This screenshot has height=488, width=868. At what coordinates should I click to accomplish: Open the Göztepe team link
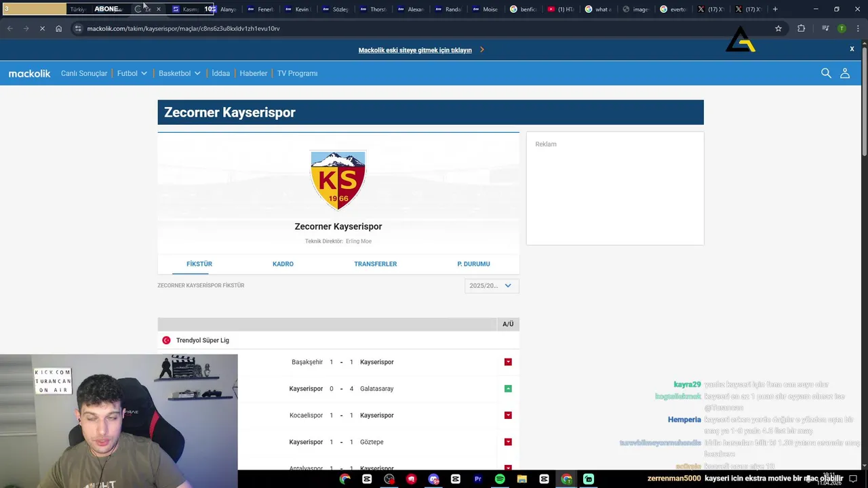[x=372, y=442]
